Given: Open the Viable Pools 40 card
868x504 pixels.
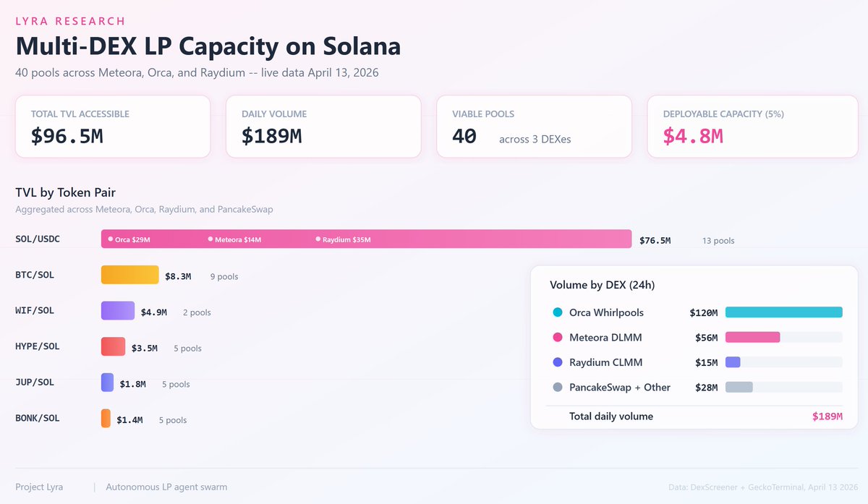Looking at the screenshot, I should pos(535,127).
